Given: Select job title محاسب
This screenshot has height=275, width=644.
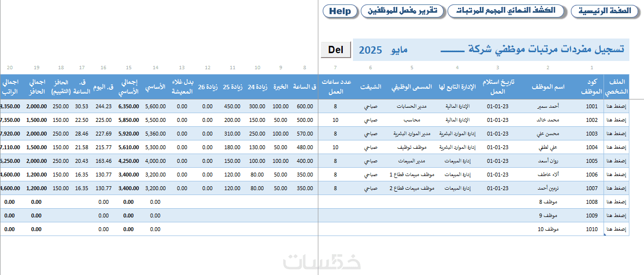Looking at the screenshot, I should (x=412, y=120).
